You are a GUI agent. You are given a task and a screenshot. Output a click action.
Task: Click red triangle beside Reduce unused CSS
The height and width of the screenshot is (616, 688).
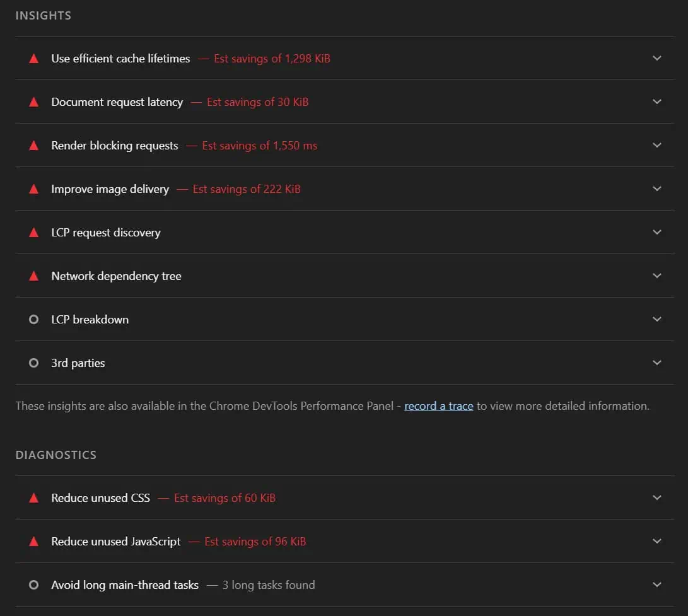point(34,498)
